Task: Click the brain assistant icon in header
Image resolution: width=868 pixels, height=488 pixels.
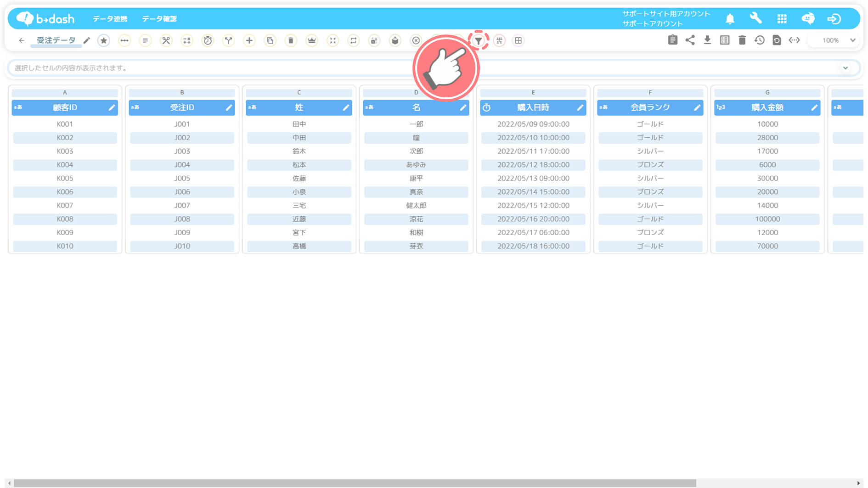Action: click(x=808, y=18)
